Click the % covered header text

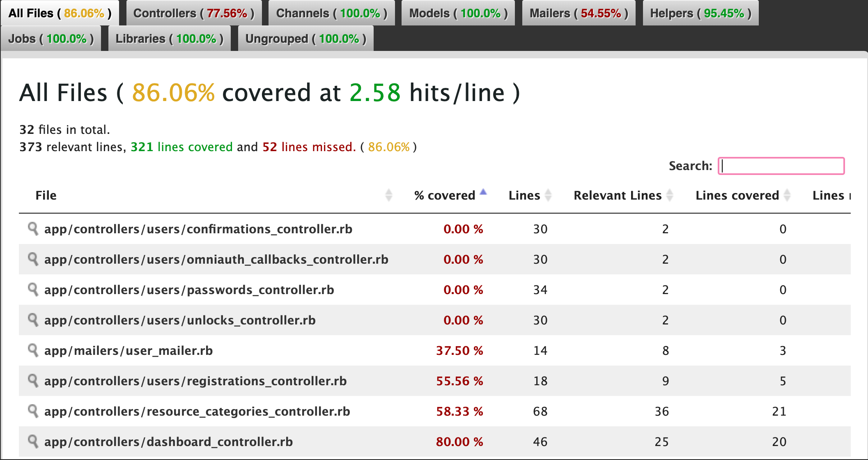click(445, 195)
